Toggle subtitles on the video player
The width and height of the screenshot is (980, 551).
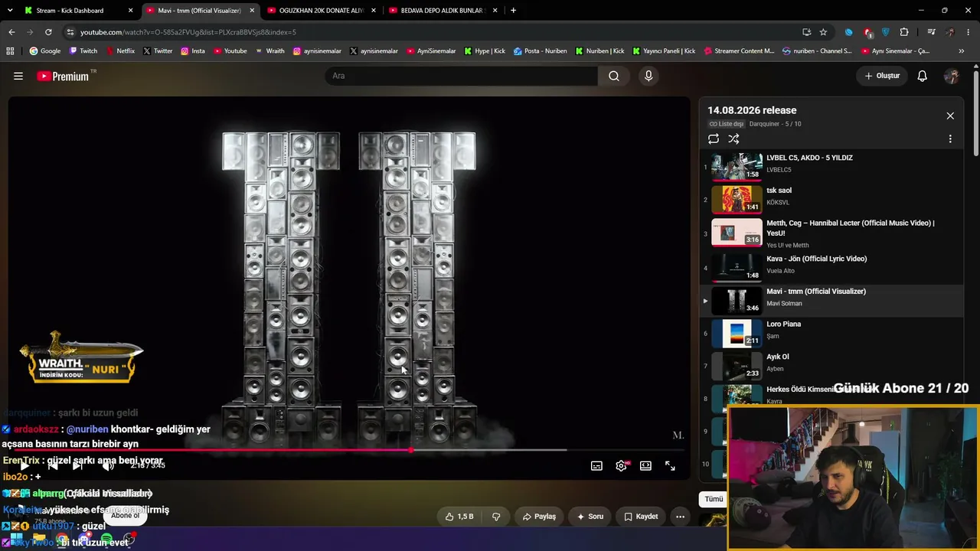click(x=596, y=466)
